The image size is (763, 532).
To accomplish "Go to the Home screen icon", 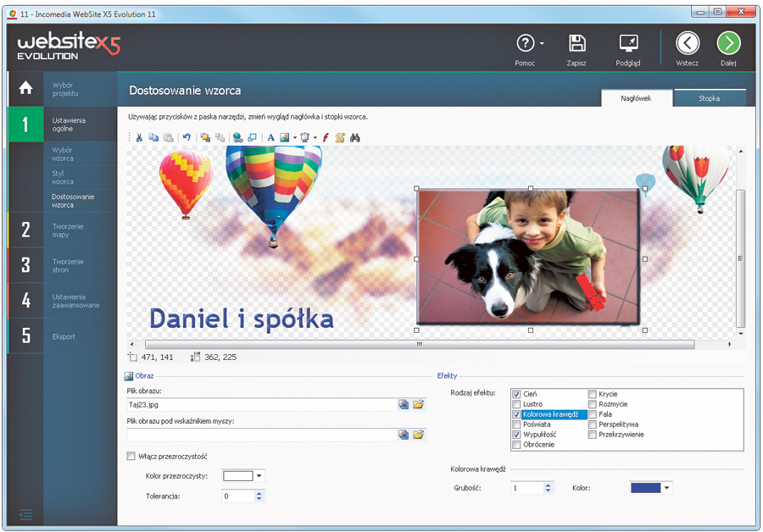I will tap(25, 87).
